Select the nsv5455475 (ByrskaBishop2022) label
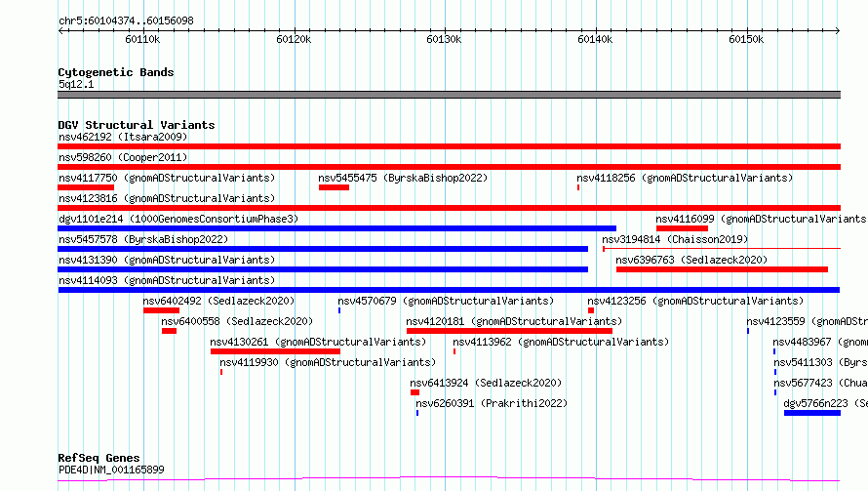868x491 pixels. click(x=403, y=178)
